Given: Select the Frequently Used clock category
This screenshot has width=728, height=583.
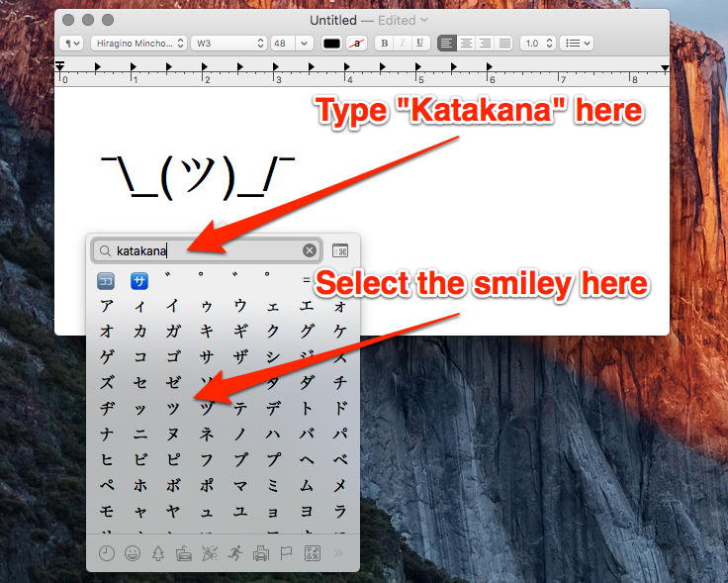Looking at the screenshot, I should click(107, 553).
